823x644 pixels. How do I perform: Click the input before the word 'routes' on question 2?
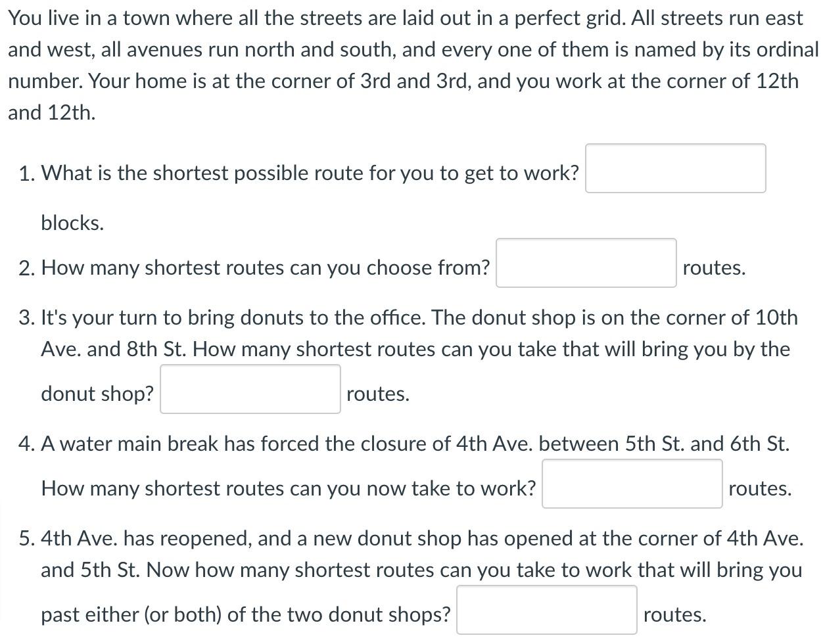click(x=586, y=264)
